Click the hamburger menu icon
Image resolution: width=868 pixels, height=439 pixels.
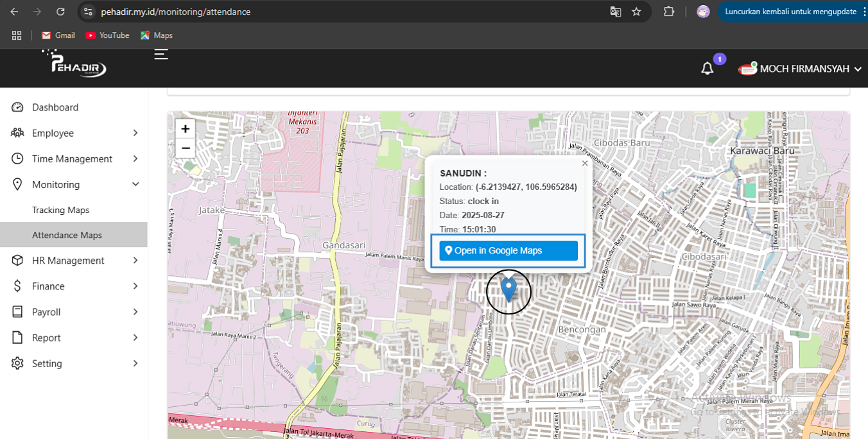click(160, 55)
